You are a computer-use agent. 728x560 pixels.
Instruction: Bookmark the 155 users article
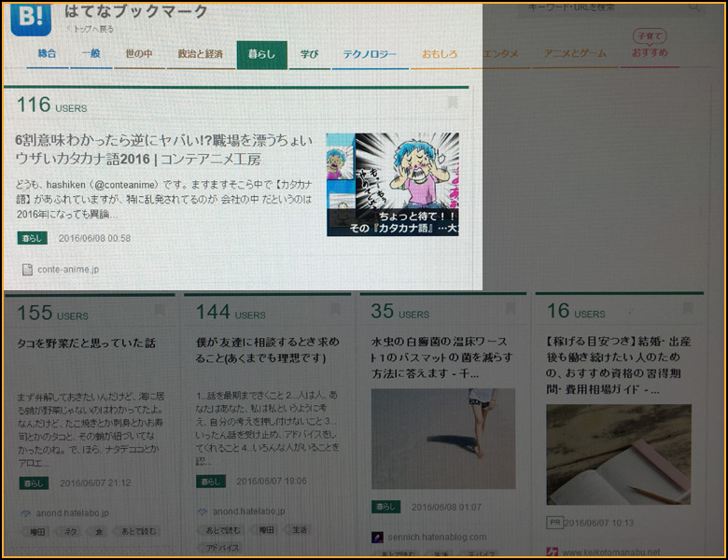(160, 310)
